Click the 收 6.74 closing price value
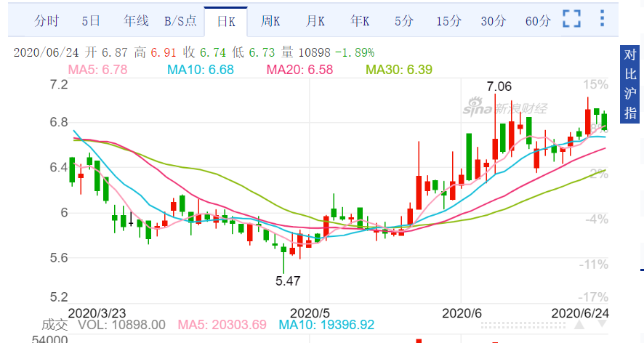The image size is (644, 343). point(204,52)
